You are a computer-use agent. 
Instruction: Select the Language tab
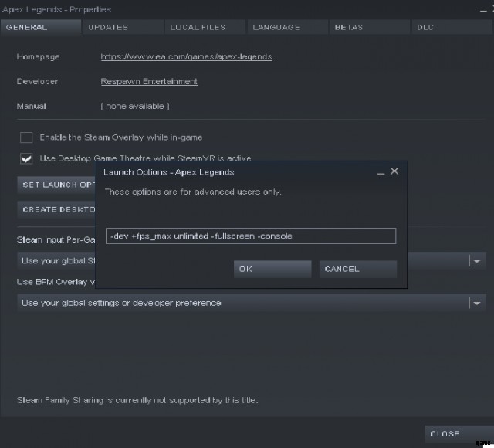tap(276, 27)
